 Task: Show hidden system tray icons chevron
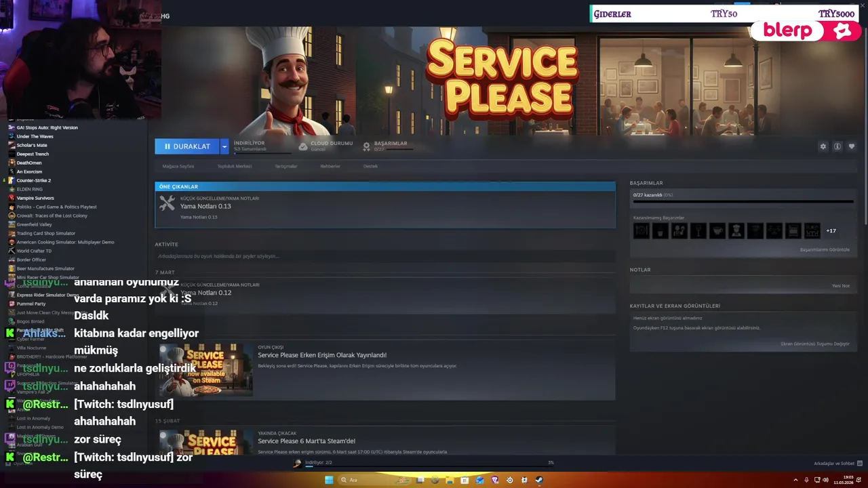[x=795, y=480]
